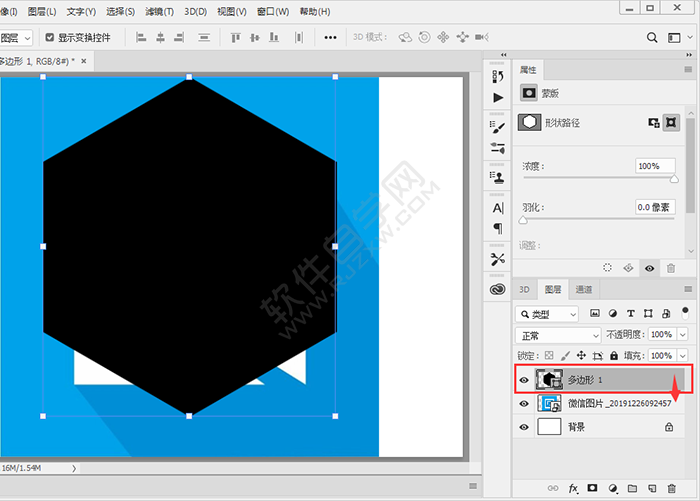The height and width of the screenshot is (501, 700).
Task: Open the Clone Source stamp panel icon
Action: tap(498, 177)
